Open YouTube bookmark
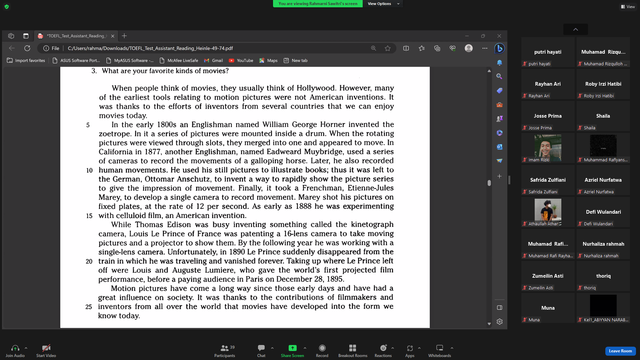The height and width of the screenshot is (360, 640). 241,60
